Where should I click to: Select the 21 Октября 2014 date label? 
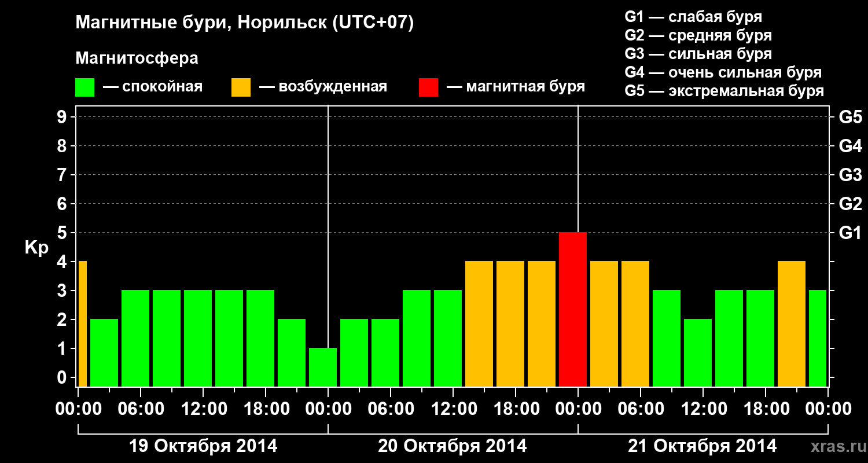[703, 446]
